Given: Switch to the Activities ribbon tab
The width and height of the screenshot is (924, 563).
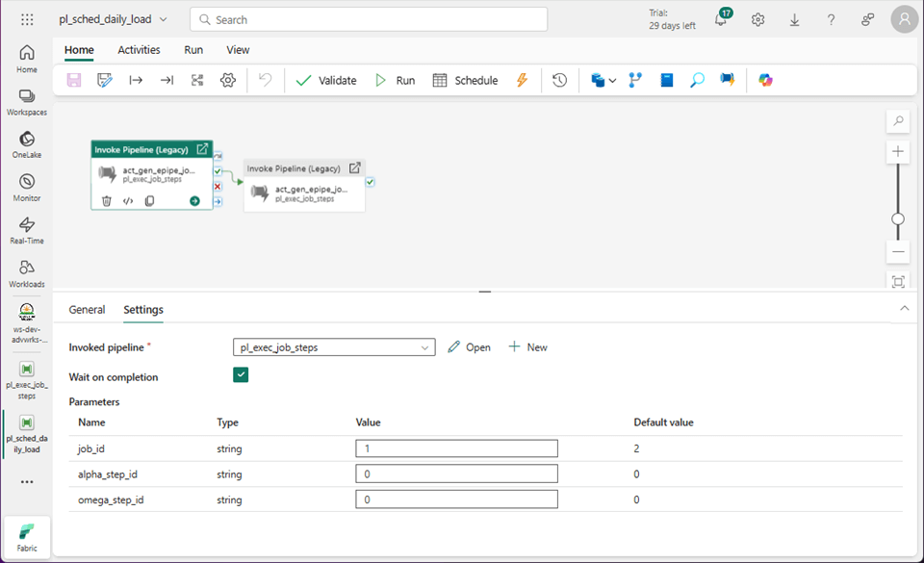Looking at the screenshot, I should pyautogui.click(x=139, y=50).
